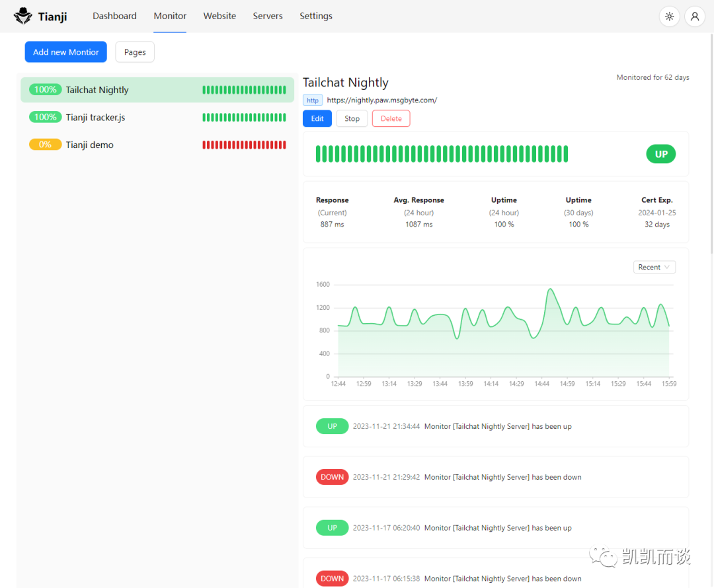Click the response-time peak near 14:44 on chart
This screenshot has width=714, height=588.
pos(551,289)
